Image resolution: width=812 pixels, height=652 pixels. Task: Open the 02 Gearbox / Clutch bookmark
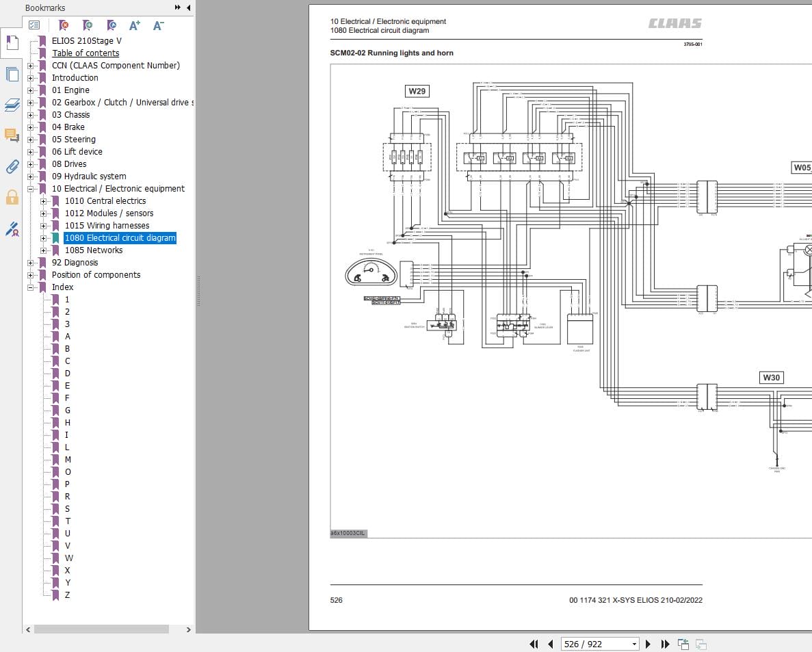[122, 102]
